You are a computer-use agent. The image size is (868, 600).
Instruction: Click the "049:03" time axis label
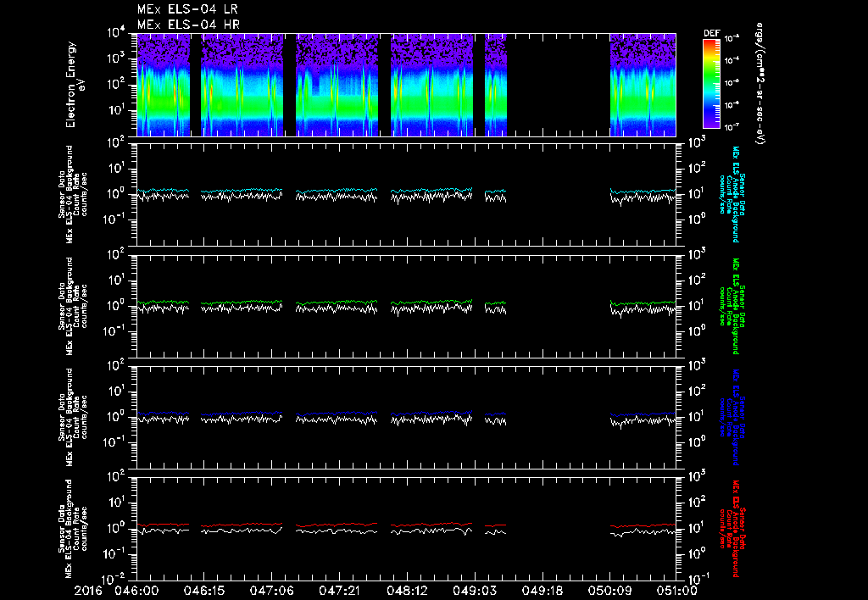click(x=475, y=591)
